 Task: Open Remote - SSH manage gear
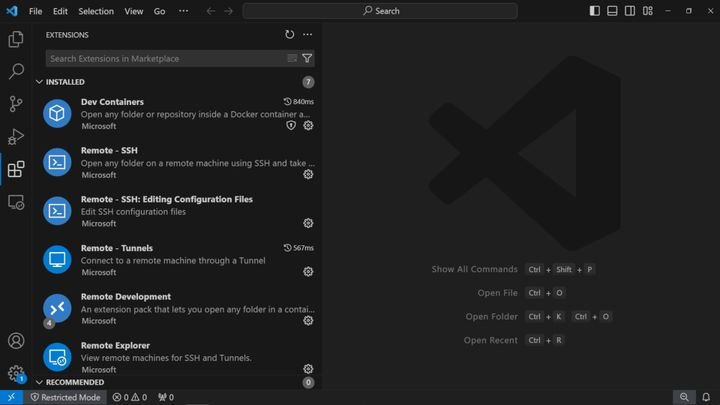(x=308, y=174)
